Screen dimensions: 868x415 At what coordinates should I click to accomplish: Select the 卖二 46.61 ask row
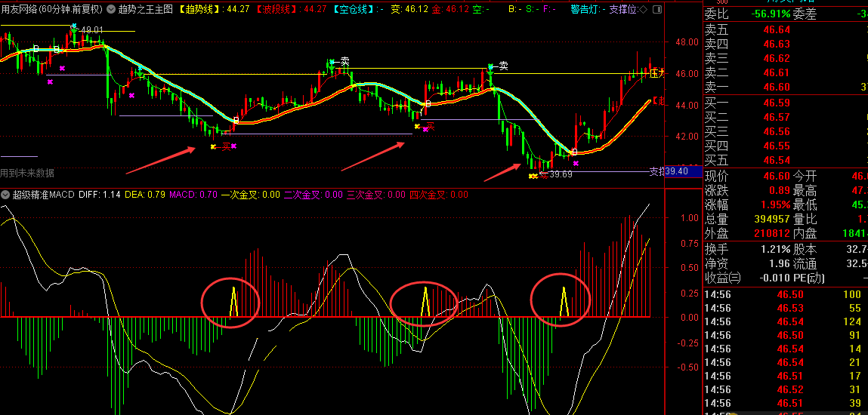(x=785, y=73)
